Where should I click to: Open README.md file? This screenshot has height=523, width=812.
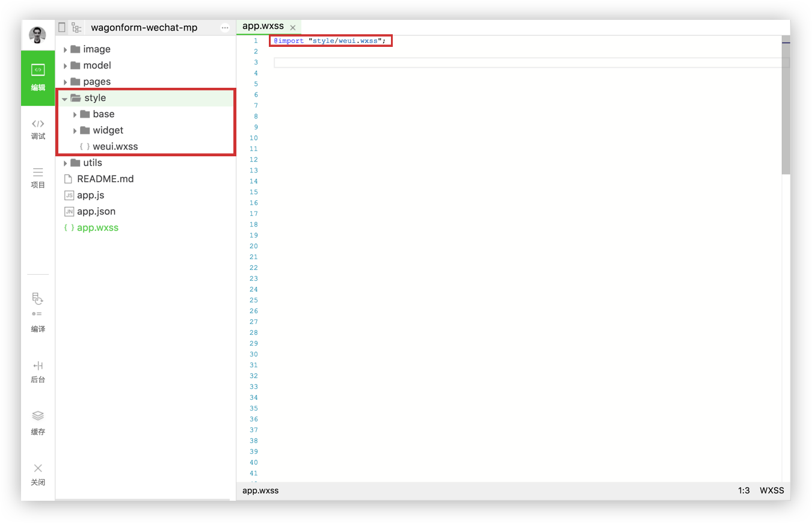point(105,179)
